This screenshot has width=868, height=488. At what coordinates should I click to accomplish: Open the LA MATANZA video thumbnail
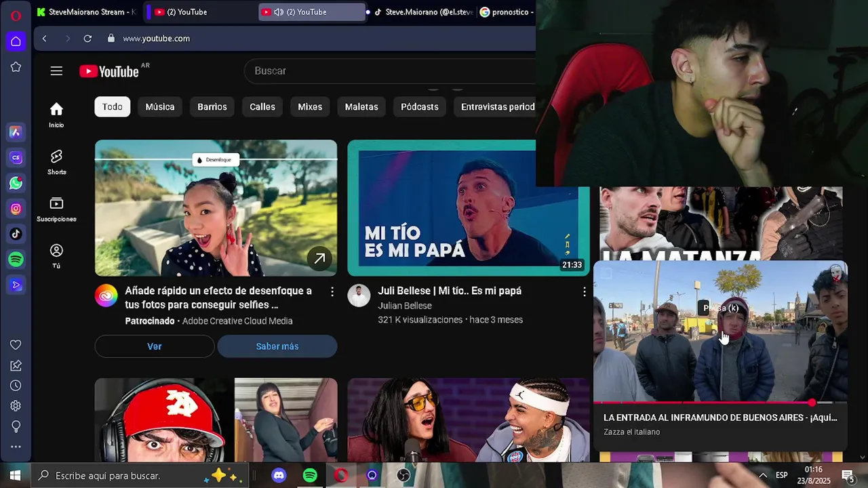(x=721, y=224)
